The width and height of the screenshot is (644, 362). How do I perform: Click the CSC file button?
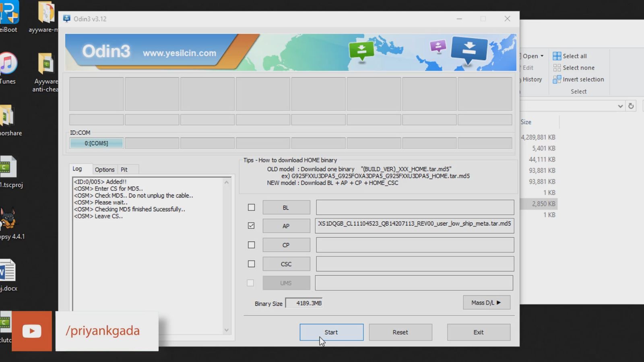[x=286, y=264]
